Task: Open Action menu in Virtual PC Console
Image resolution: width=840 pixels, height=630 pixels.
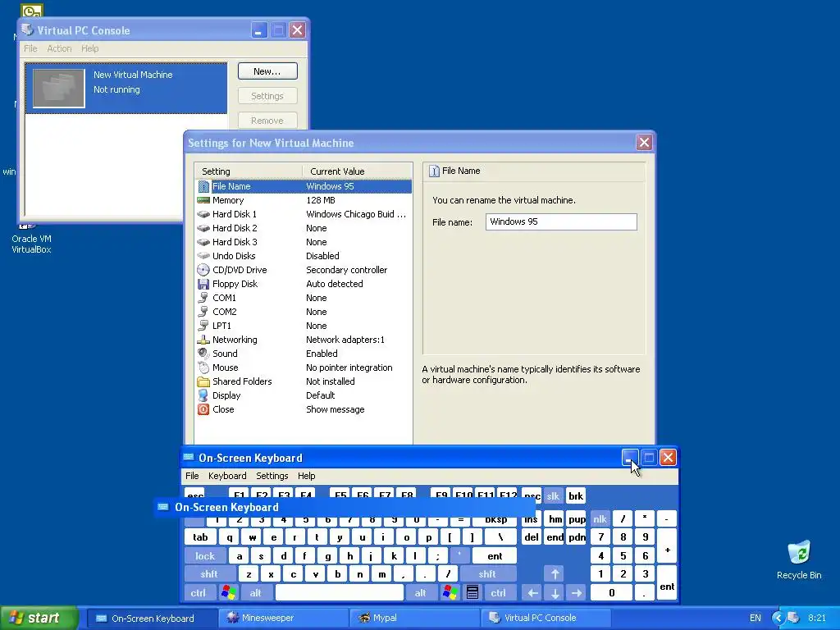Action: pyautogui.click(x=59, y=48)
